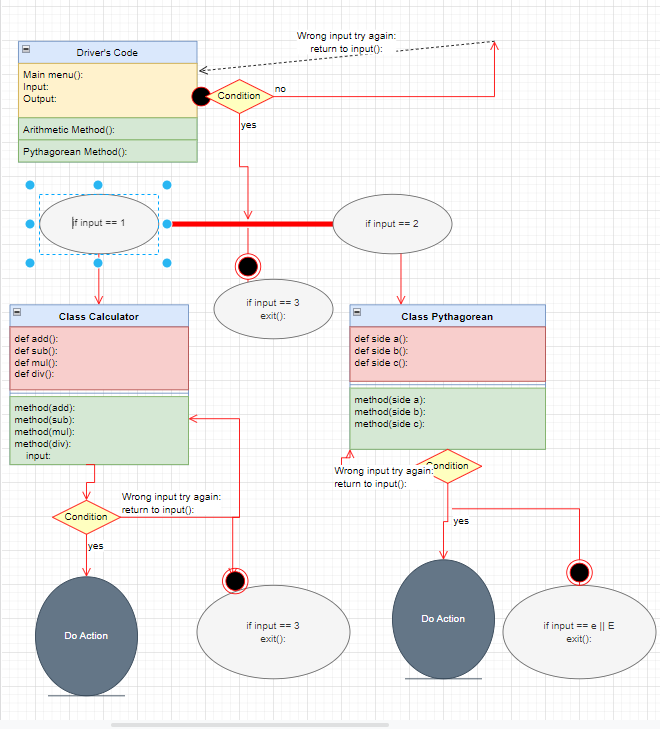660x729 pixels.
Task: Collapse the Driver's Code container
Action: [26, 49]
